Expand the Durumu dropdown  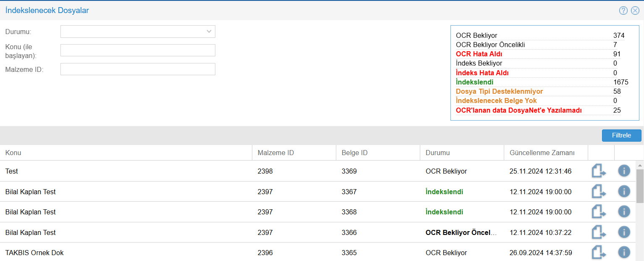[x=138, y=32]
